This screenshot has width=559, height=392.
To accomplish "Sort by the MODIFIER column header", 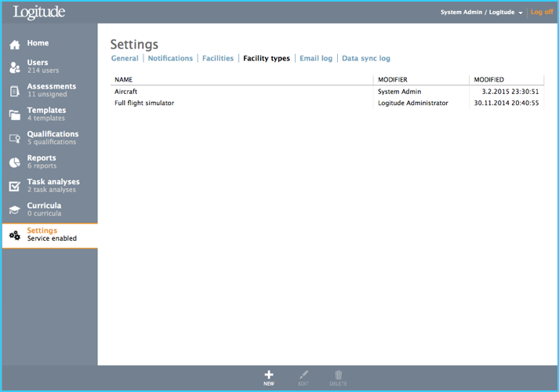I will (393, 80).
